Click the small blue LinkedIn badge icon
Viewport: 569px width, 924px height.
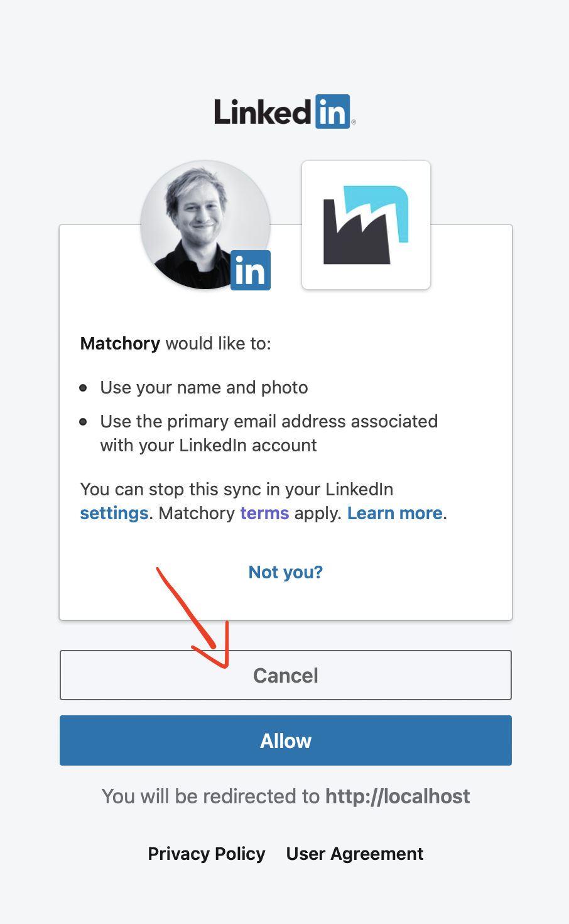pos(250,270)
